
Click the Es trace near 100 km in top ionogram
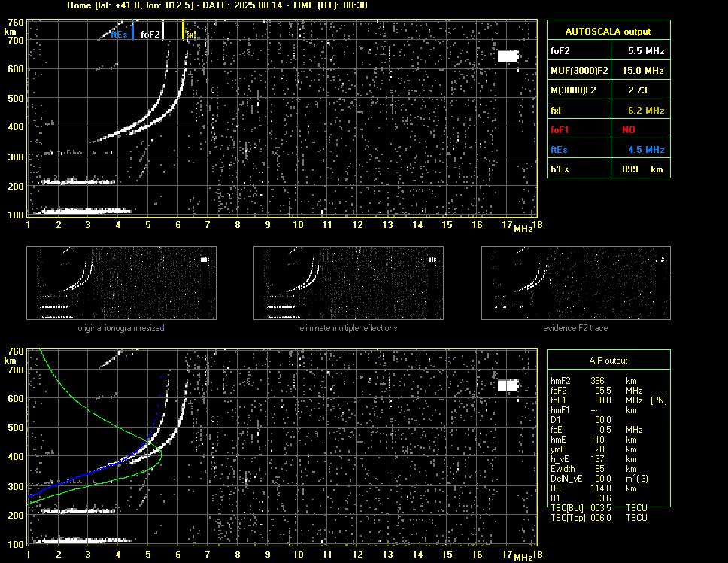pos(83,211)
